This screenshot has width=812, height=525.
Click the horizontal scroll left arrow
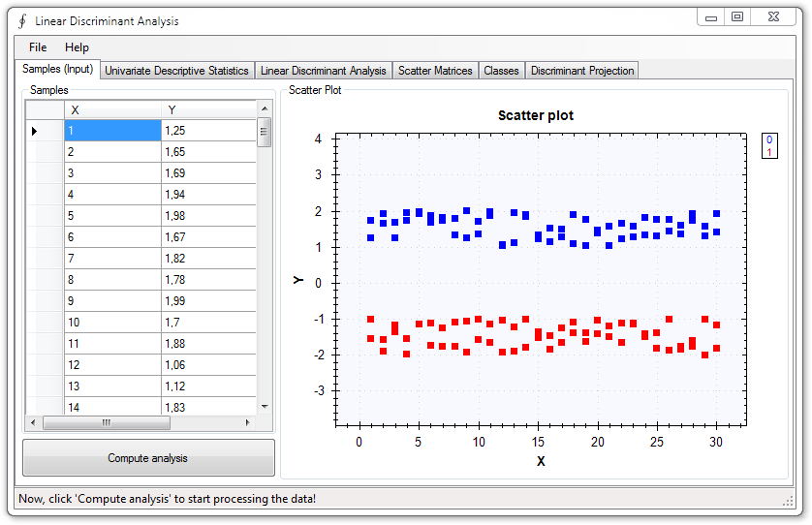pyautogui.click(x=33, y=422)
